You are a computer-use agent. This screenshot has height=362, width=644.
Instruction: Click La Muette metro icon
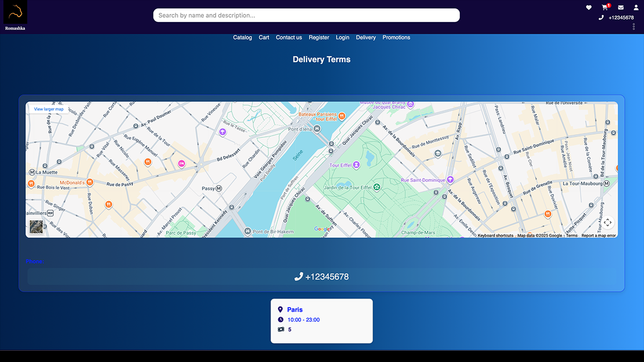[32, 172]
